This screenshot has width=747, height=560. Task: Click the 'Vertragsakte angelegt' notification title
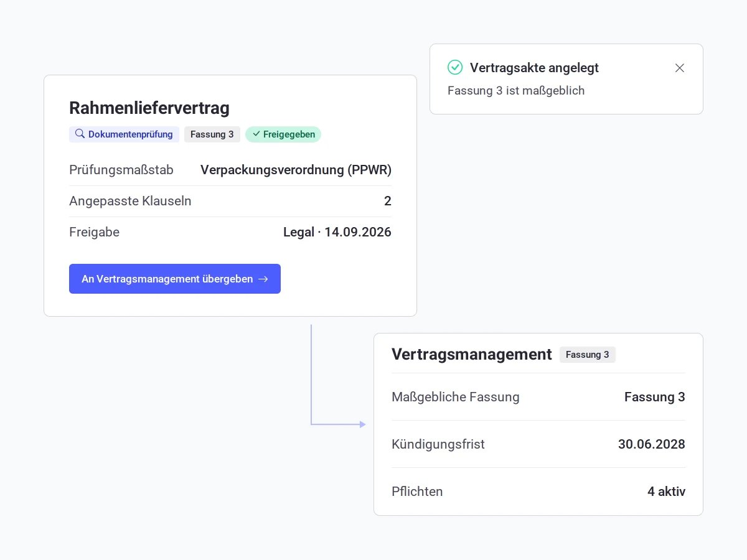534,68
